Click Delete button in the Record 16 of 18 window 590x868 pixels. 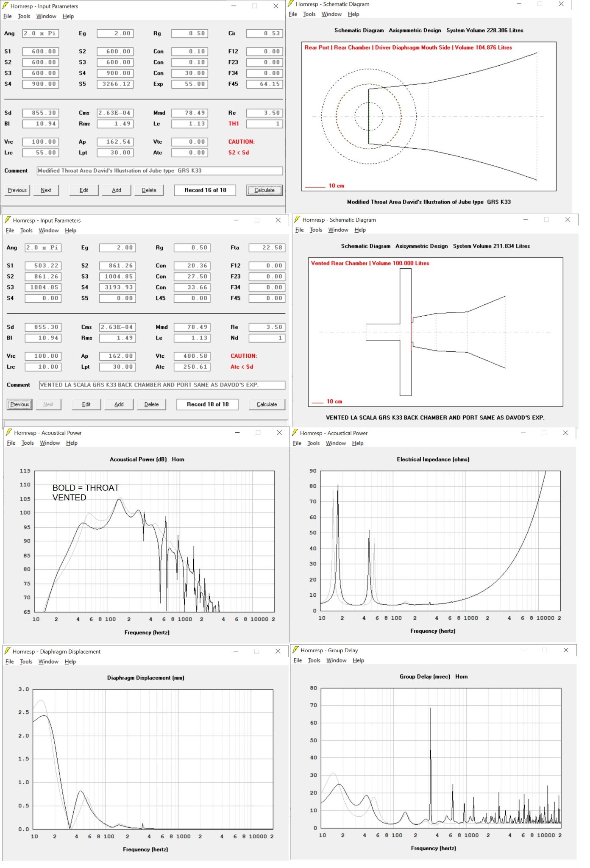(x=149, y=190)
